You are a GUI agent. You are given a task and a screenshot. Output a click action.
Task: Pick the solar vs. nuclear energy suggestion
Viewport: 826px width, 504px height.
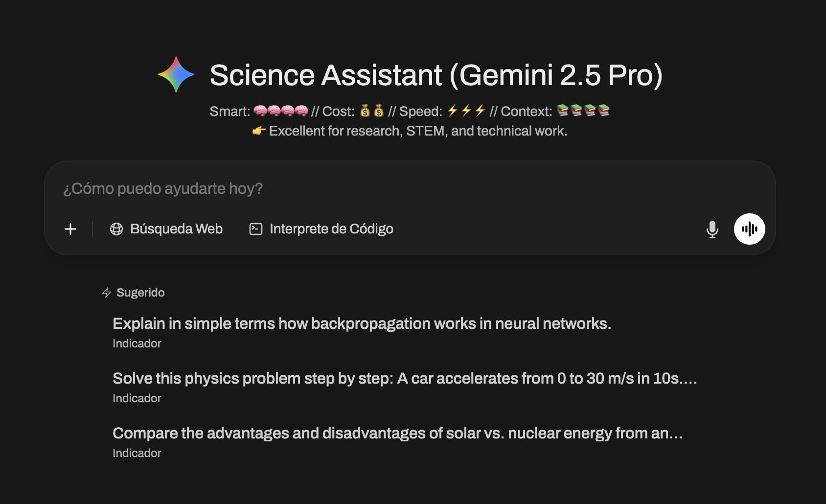point(397,433)
